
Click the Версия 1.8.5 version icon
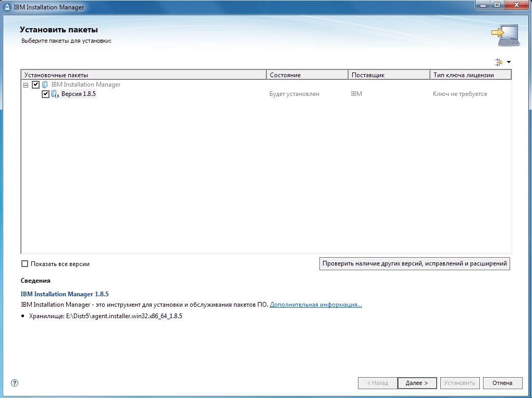(x=55, y=94)
